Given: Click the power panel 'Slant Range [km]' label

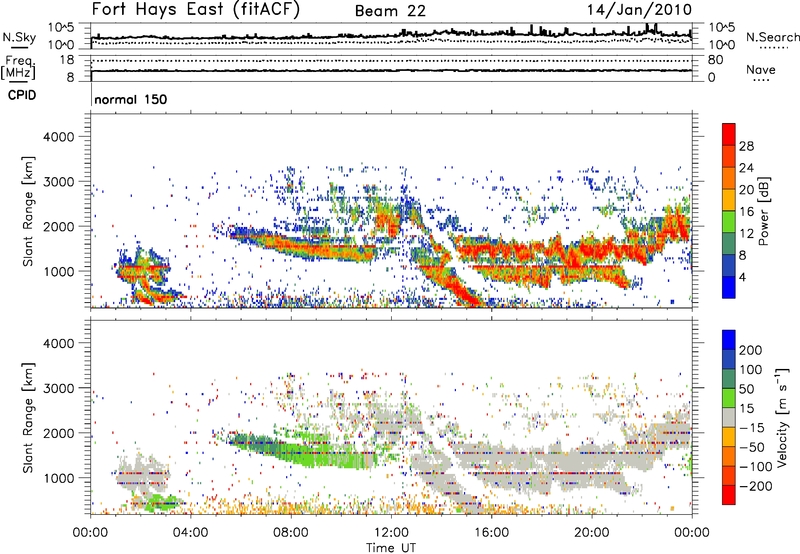Looking at the screenshot, I should coord(28,211).
